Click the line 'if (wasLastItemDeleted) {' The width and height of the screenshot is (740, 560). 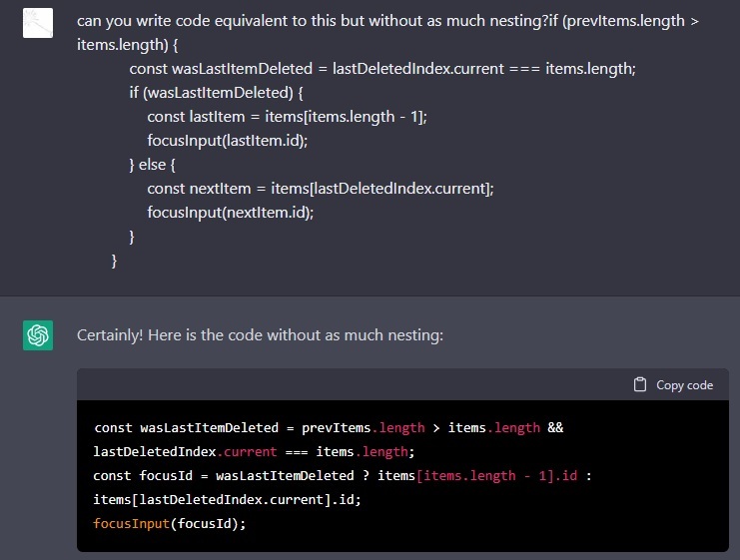[x=216, y=93]
